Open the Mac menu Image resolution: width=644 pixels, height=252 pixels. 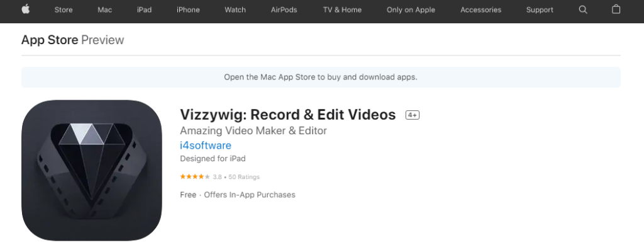pos(105,10)
